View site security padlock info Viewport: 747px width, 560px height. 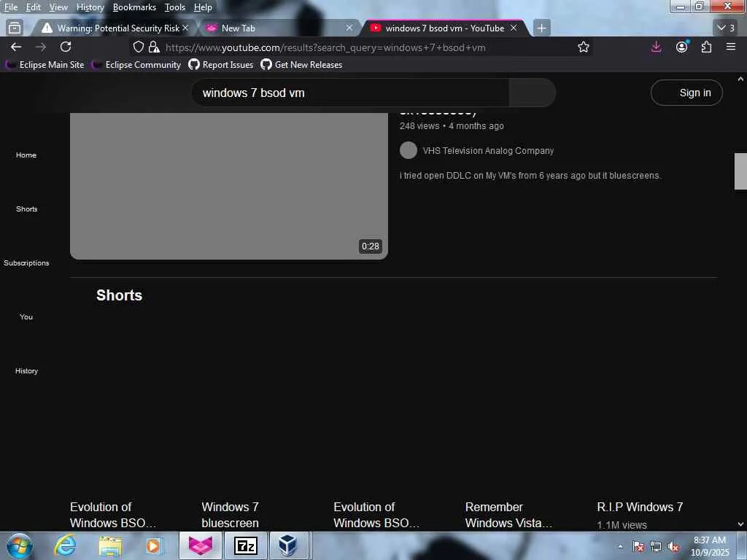point(153,47)
